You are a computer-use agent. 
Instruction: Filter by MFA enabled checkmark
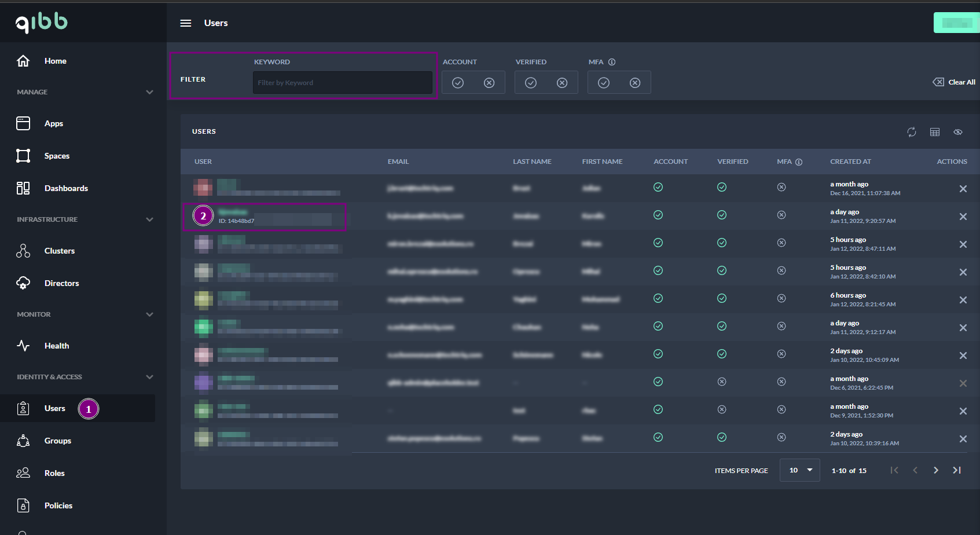(604, 83)
